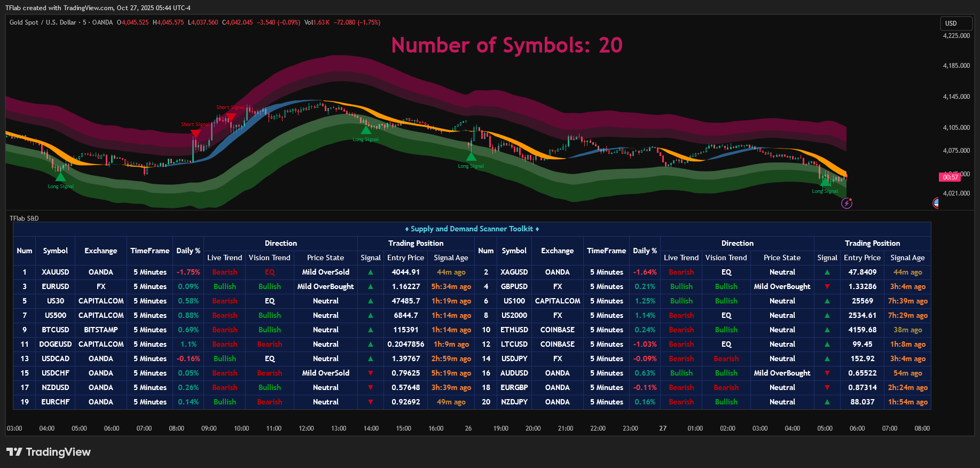Click the 4,021.000 price scale value

coord(956,193)
